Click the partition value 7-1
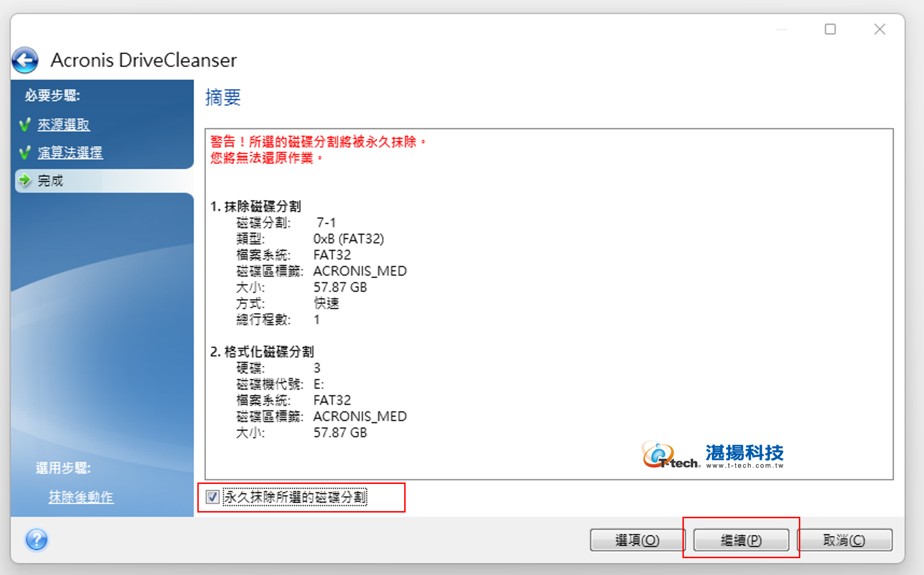924x575 pixels. point(326,222)
